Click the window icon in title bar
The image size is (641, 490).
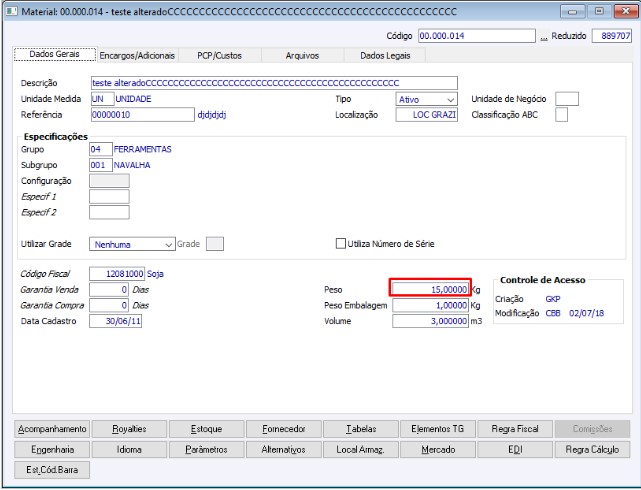coord(11,11)
